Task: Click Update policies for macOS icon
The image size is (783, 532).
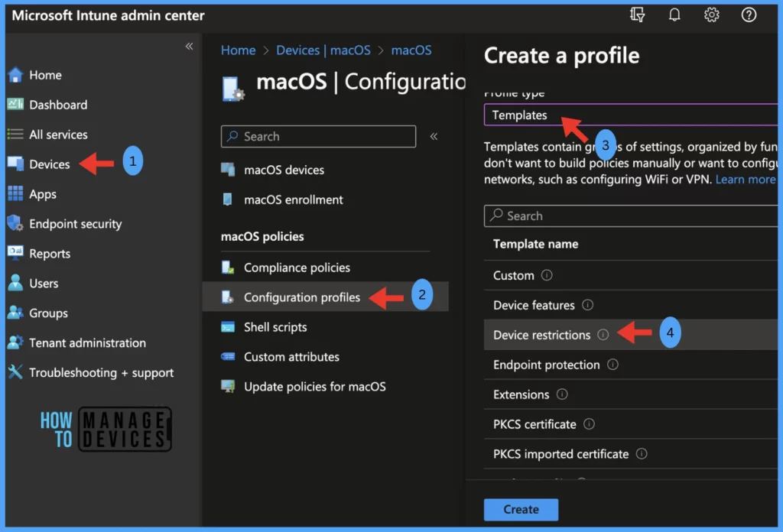Action: click(x=228, y=386)
